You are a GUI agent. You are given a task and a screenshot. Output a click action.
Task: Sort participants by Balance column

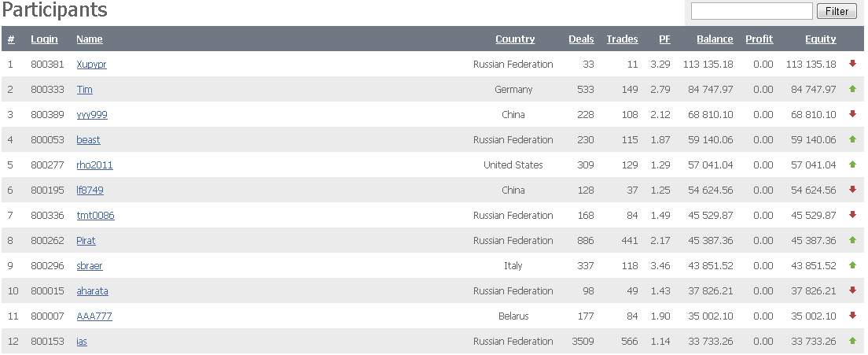[715, 39]
